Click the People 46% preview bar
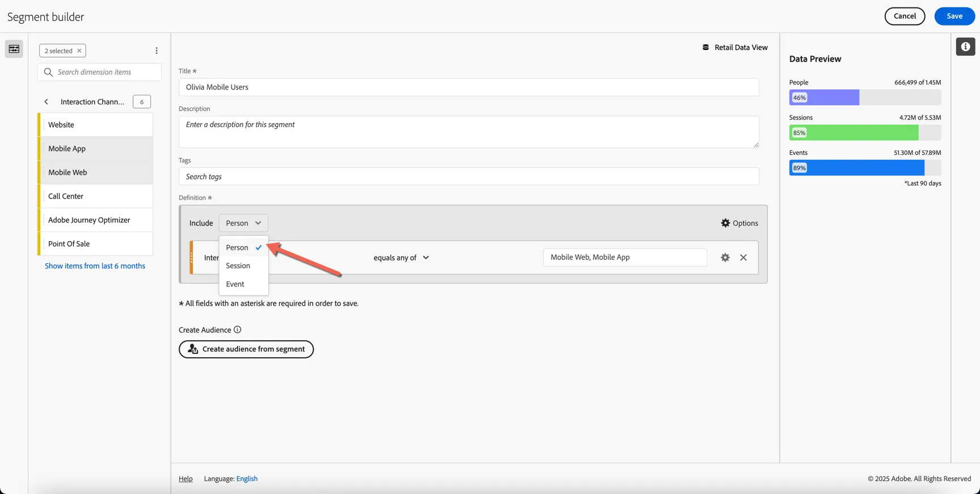The width and height of the screenshot is (980, 494). point(865,98)
